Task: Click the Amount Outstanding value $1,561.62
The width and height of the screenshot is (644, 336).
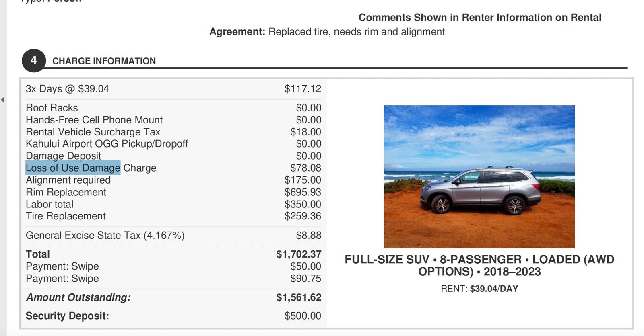Action: 298,297
